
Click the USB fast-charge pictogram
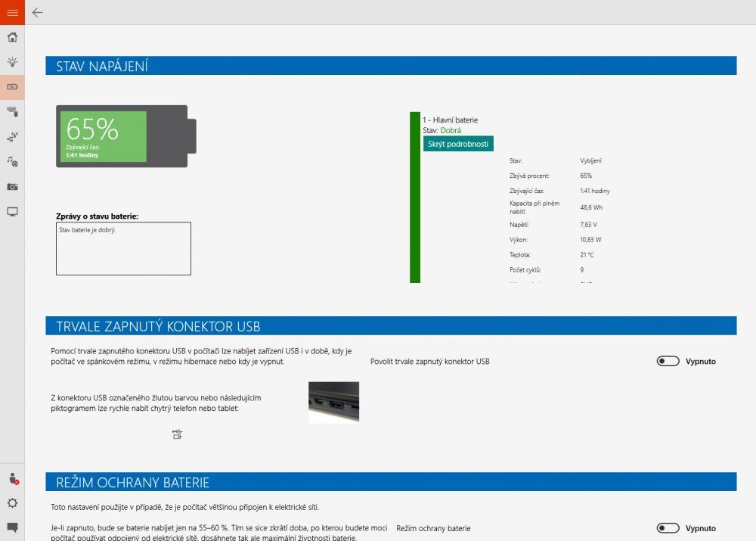click(x=176, y=434)
